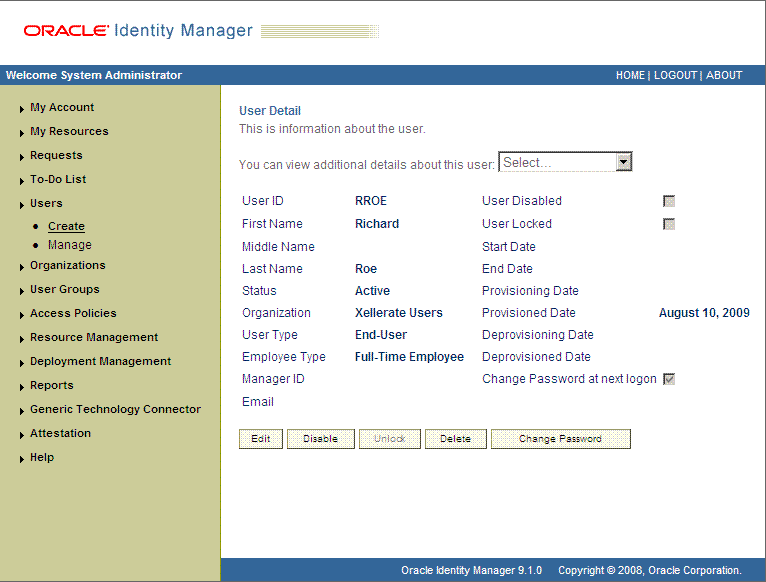Collapse the Users arrow
This screenshot has width=766, height=582.
pyautogui.click(x=21, y=205)
